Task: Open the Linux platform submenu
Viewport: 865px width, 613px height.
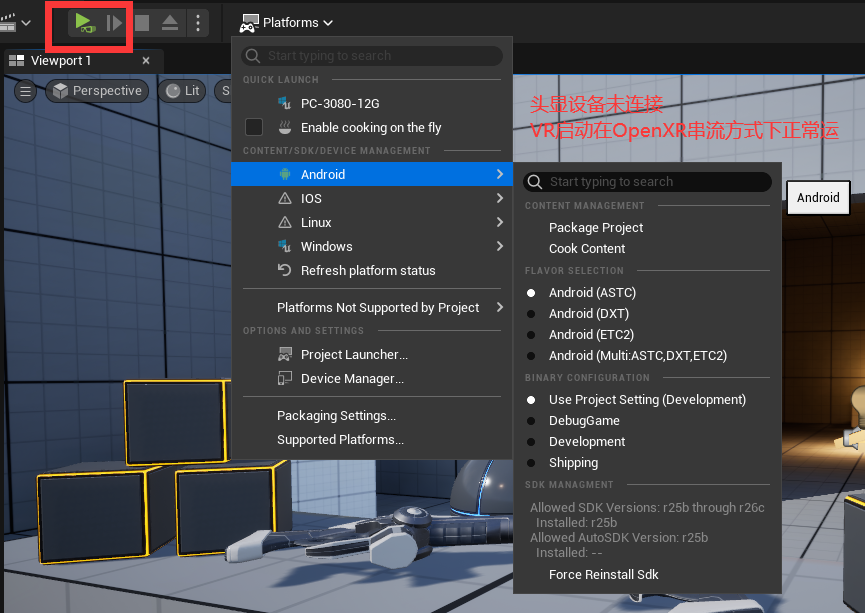Action: pyautogui.click(x=372, y=222)
